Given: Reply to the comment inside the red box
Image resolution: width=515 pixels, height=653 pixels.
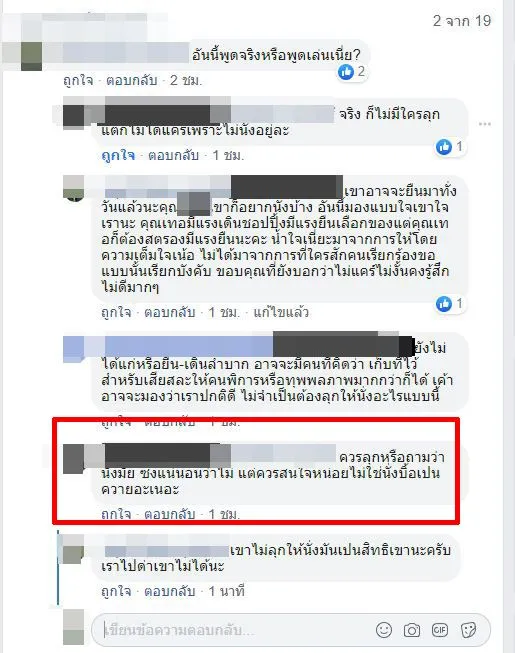Looking at the screenshot, I should click(x=169, y=514).
